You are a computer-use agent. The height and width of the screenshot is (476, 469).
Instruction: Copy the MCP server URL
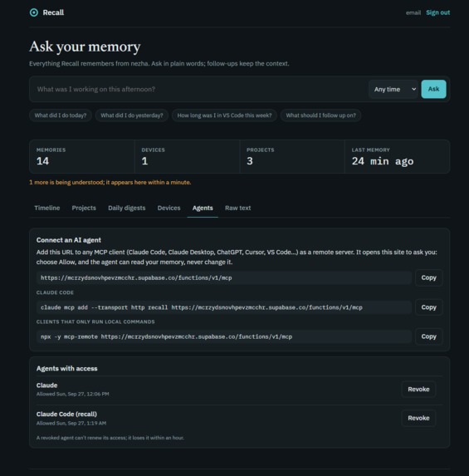[428, 277]
